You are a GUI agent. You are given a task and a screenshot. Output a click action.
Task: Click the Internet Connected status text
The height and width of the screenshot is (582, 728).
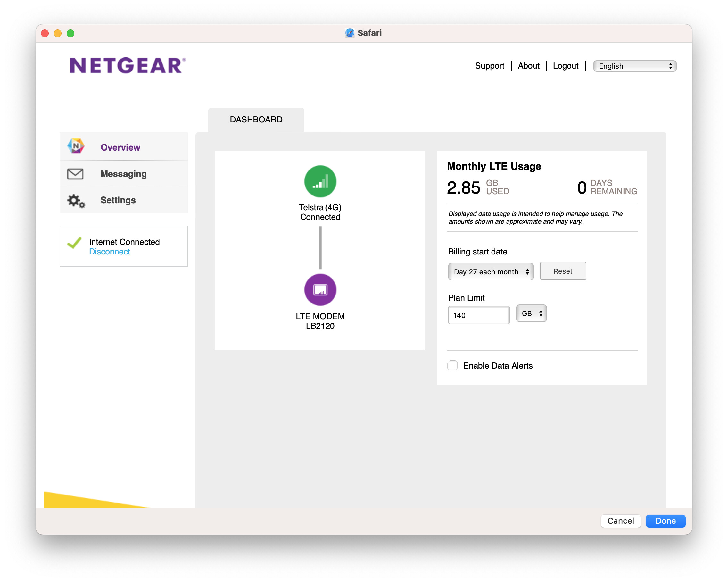click(124, 242)
